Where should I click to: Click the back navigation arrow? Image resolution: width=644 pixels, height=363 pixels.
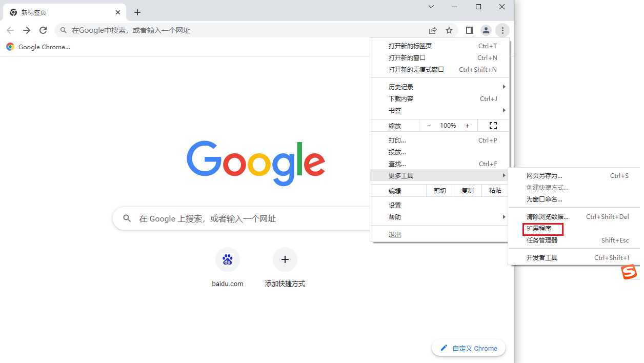coord(10,30)
